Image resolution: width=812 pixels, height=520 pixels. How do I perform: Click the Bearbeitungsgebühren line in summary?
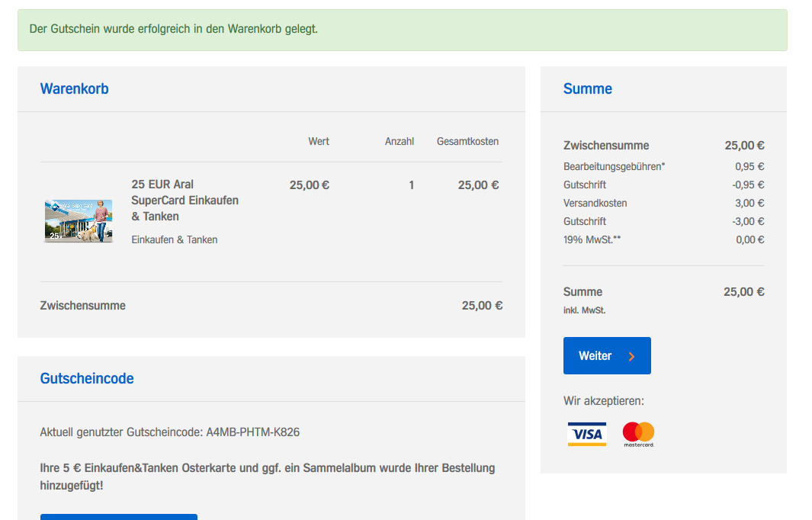point(614,166)
